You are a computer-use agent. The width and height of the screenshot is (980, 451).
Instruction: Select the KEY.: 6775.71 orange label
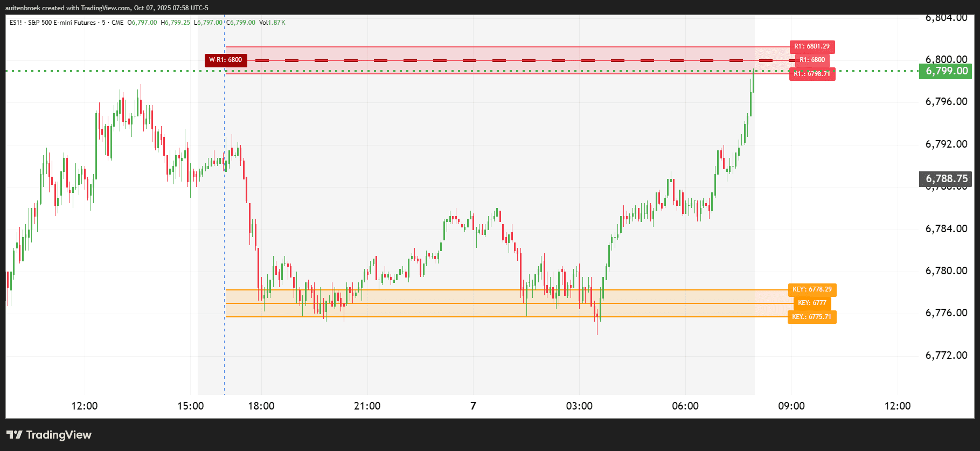click(811, 317)
